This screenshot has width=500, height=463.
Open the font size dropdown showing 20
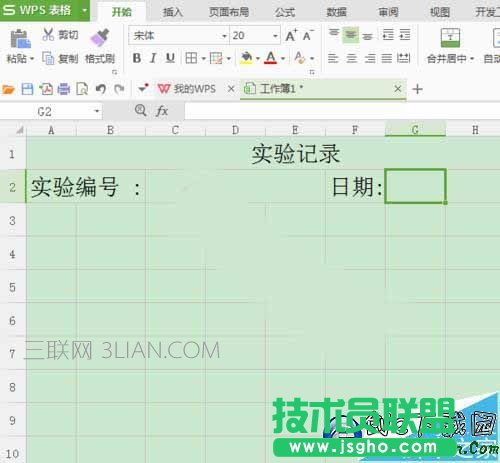point(275,36)
